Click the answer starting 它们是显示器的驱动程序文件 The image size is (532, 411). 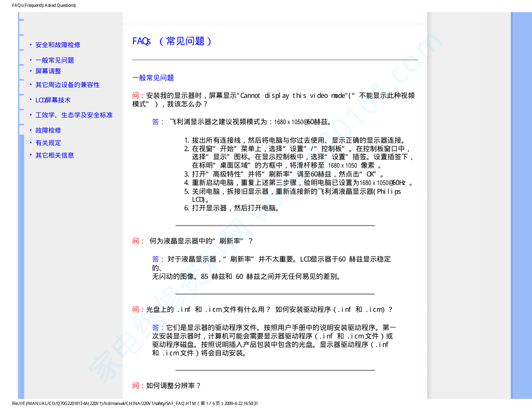pos(274,340)
